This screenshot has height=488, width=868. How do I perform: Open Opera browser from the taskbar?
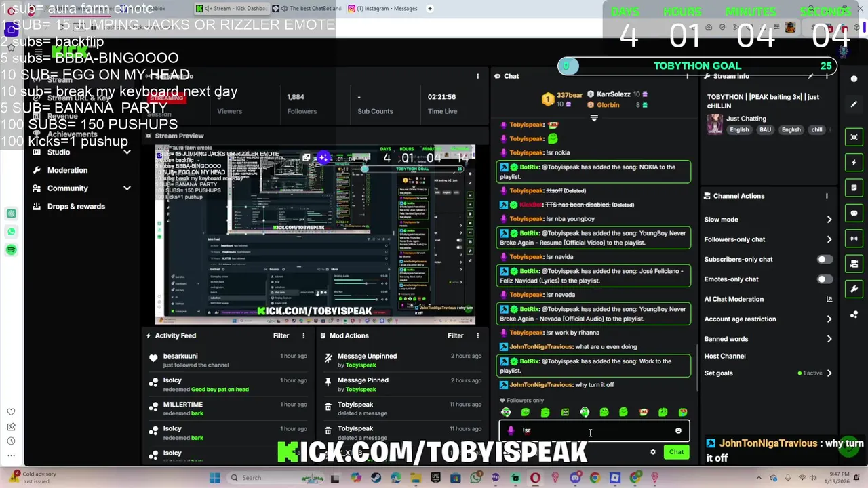click(x=535, y=478)
